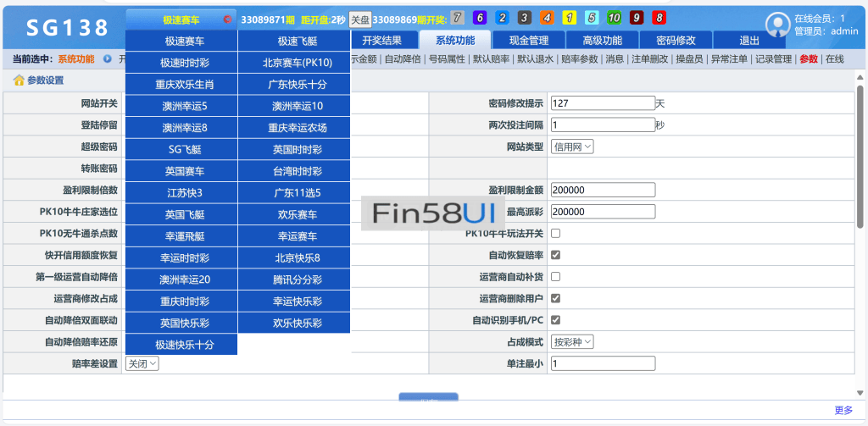
Task: Expand the 占成模式 dropdown
Action: [x=573, y=342]
